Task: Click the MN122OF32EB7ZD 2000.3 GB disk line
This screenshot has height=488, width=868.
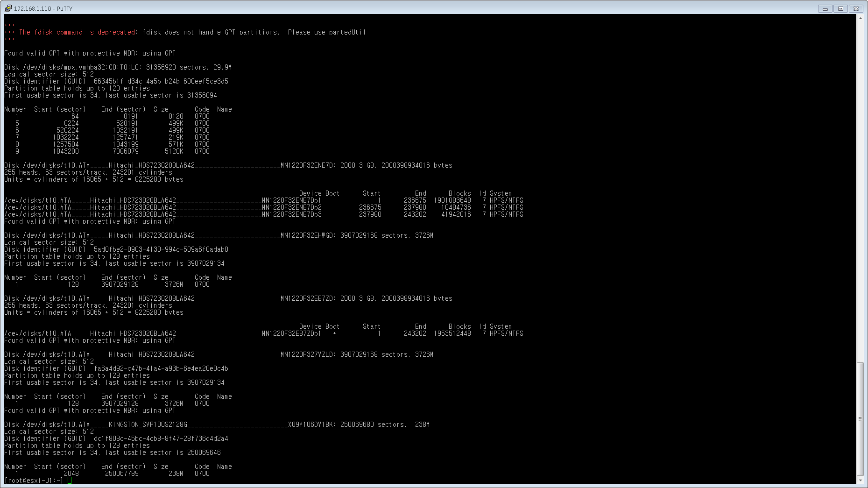Action: click(x=228, y=298)
